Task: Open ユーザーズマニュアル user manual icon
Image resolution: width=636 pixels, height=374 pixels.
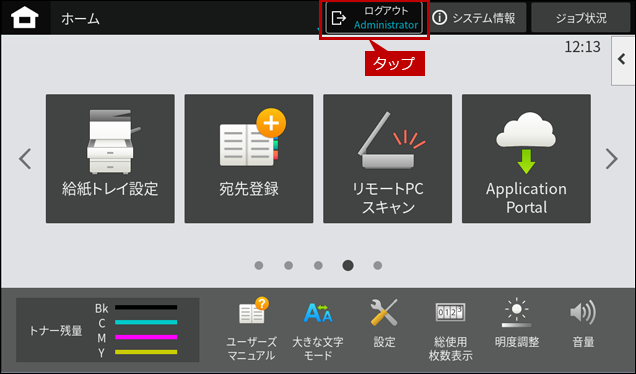Action: tap(252, 329)
